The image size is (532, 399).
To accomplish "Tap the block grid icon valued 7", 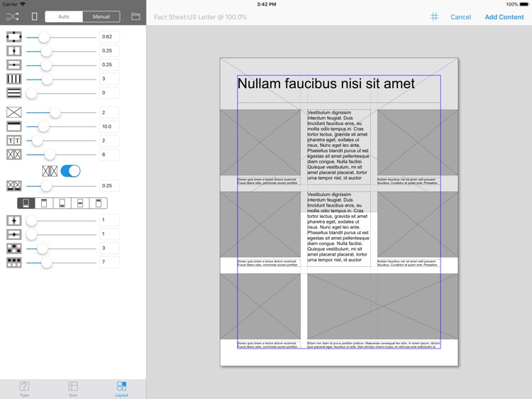I will click(14, 263).
